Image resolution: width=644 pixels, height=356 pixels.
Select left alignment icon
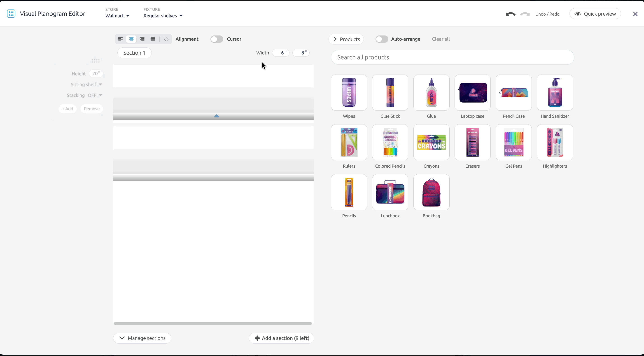point(120,39)
